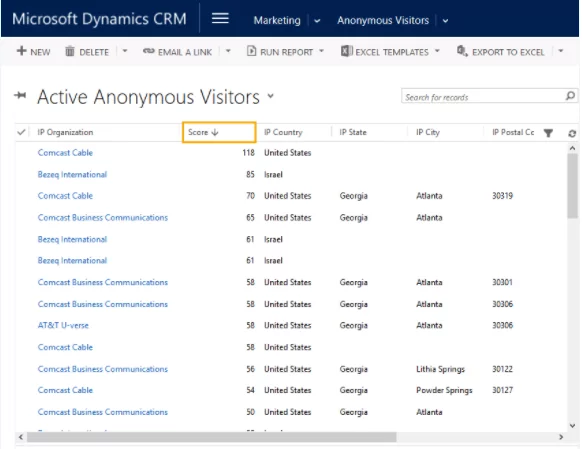The height and width of the screenshot is (449, 582).
Task: Click Anonymous Visitors in the navigation bar
Action: tap(383, 20)
